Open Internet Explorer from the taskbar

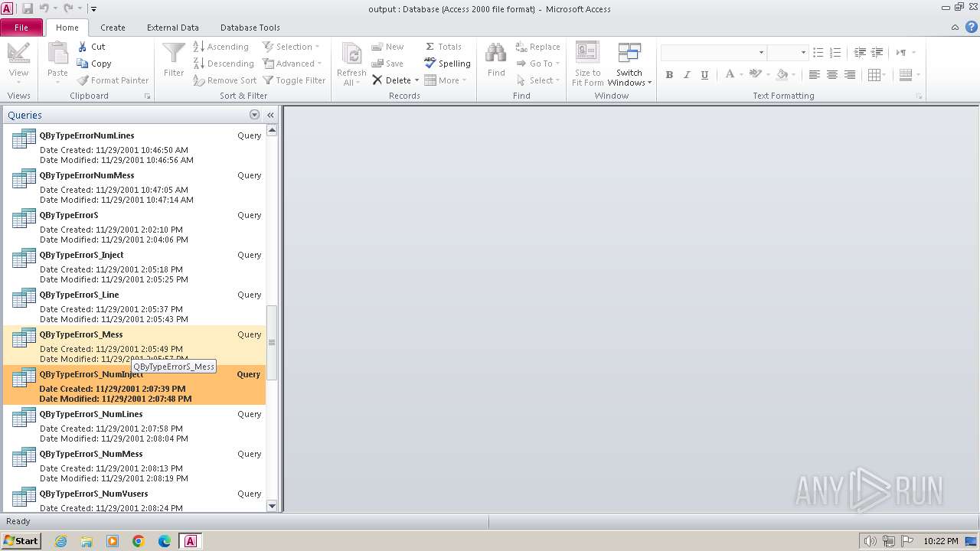point(60,541)
